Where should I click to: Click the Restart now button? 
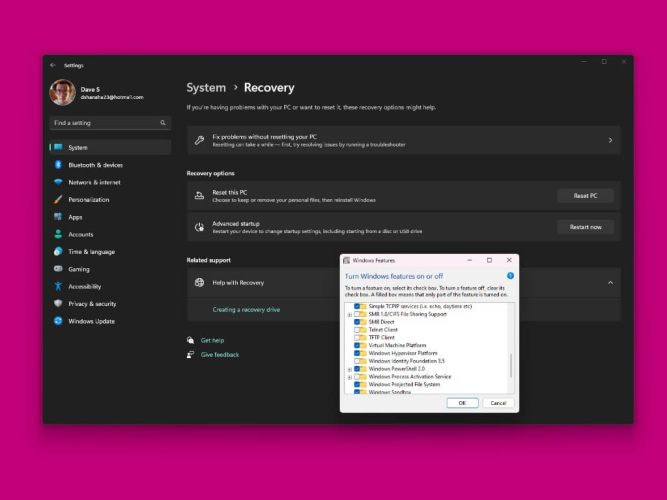click(585, 227)
